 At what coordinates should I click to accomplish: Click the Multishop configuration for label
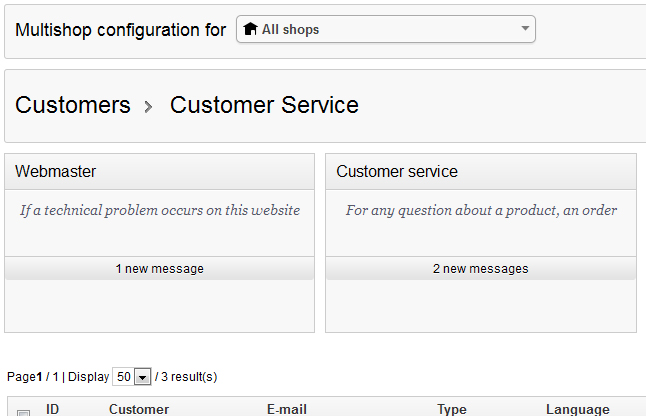121,30
